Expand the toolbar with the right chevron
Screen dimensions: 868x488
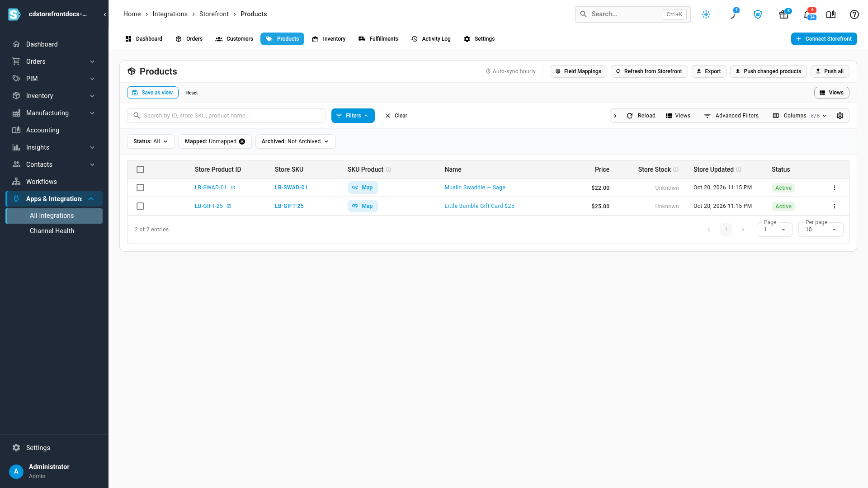pos(615,116)
